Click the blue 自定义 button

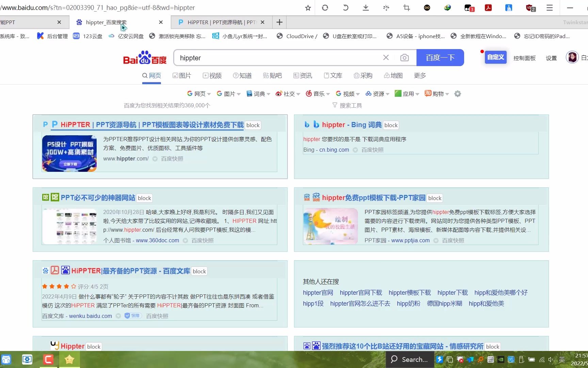(495, 57)
